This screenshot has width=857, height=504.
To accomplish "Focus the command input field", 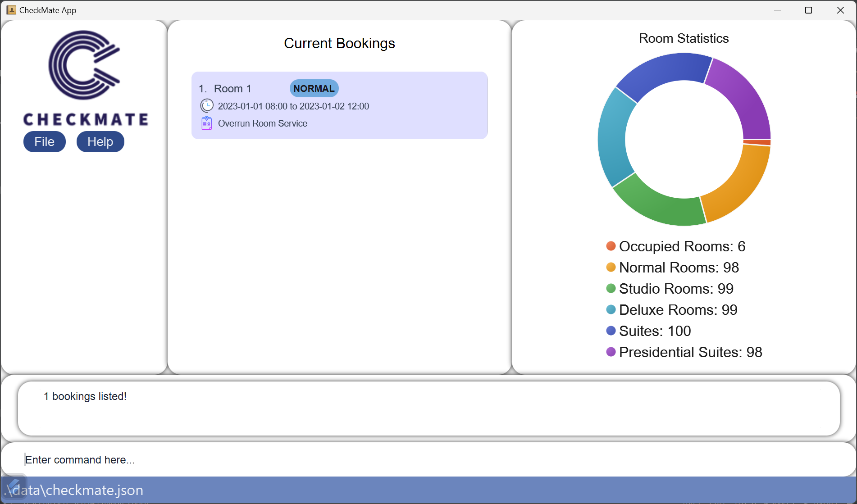I will click(428, 459).
